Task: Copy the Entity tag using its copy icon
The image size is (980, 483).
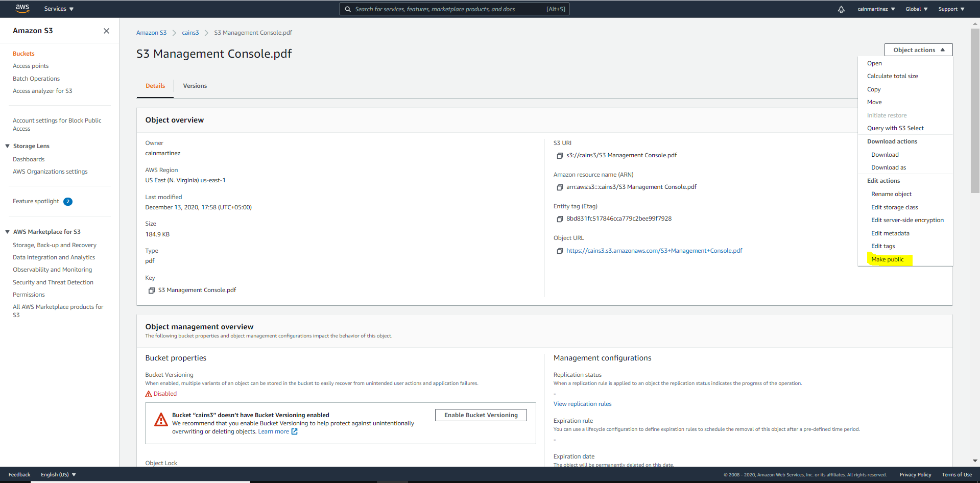Action: click(x=560, y=219)
